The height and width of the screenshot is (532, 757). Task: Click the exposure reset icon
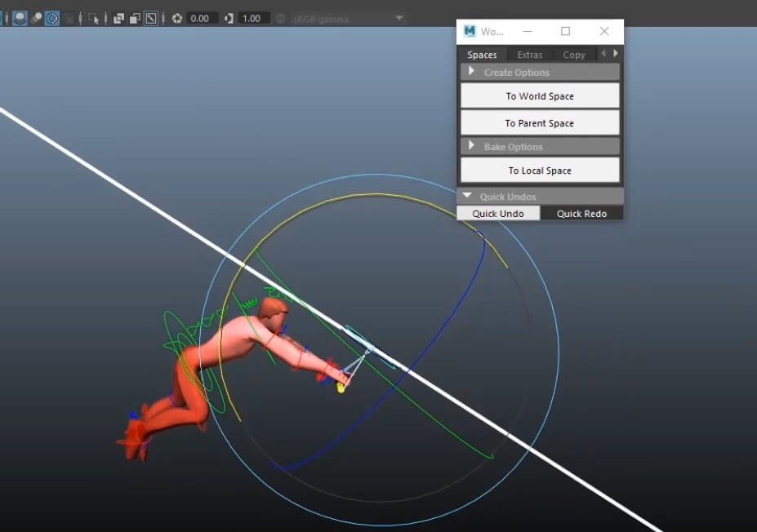[x=176, y=18]
